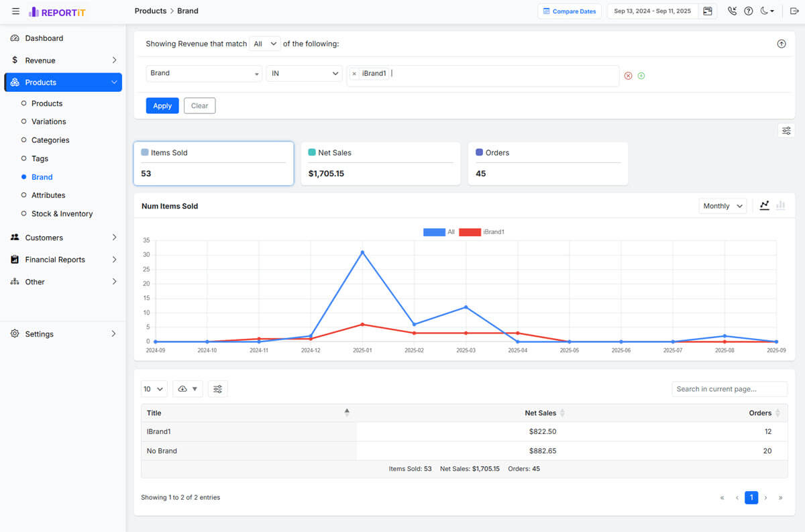Open Variations submenu item
Viewport: 805px width, 532px height.
48,121
